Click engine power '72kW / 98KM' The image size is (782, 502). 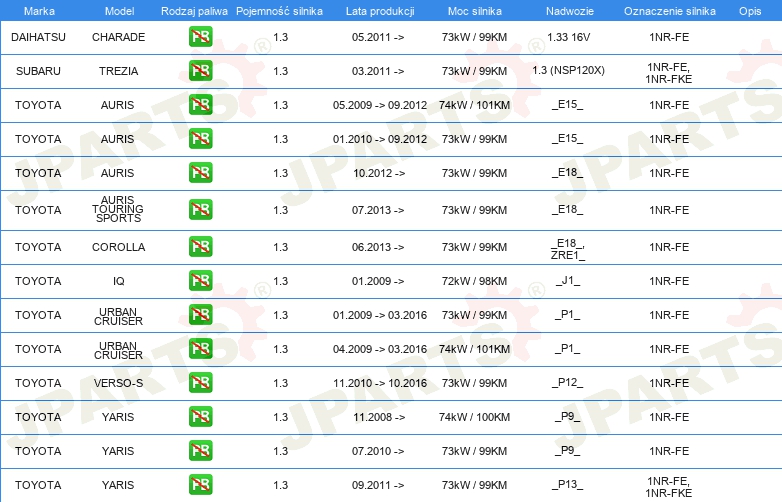[474, 281]
